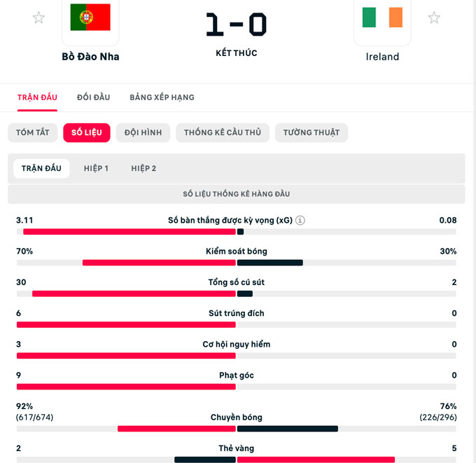Switch to the Đối đầu tab
The height and width of the screenshot is (463, 476).
coord(93,97)
